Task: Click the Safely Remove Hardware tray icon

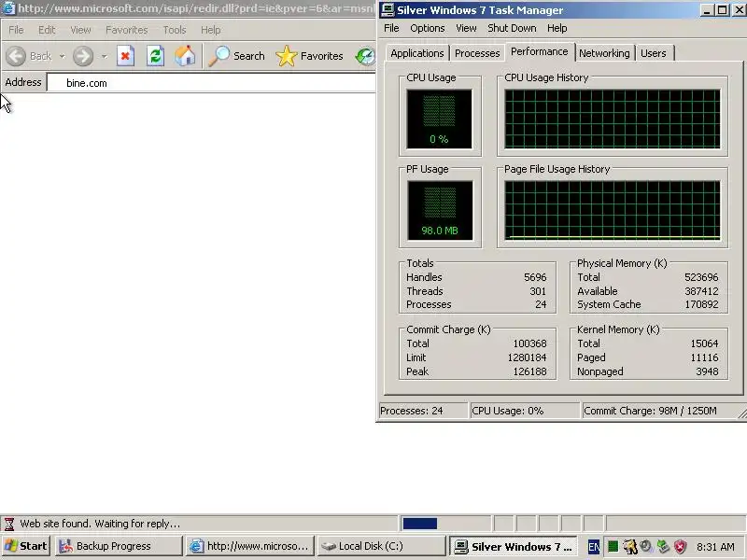Action: coord(663,546)
